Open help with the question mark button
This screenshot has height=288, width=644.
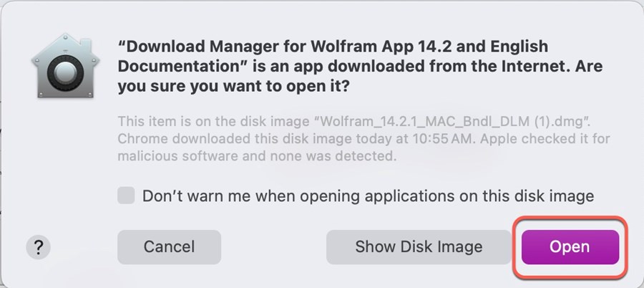[38, 247]
